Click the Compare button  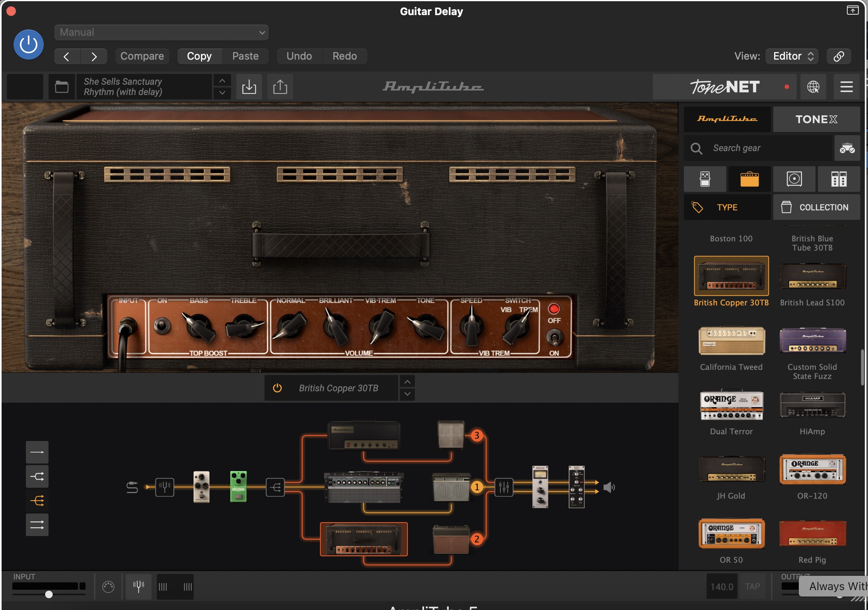(142, 56)
